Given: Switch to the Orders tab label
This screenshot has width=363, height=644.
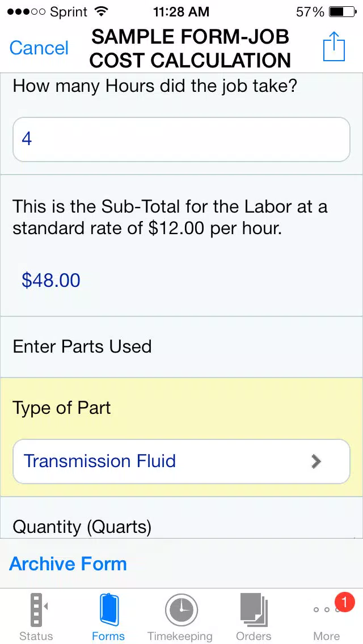Looking at the screenshot, I should click(x=254, y=636).
